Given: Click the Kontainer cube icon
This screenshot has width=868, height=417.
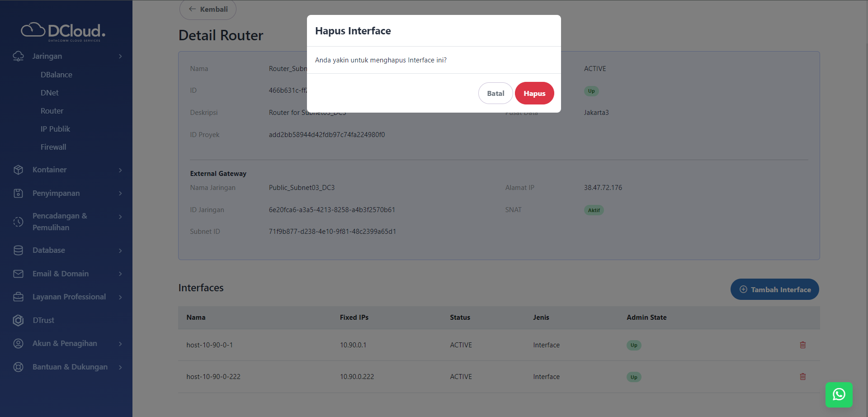Looking at the screenshot, I should pos(18,170).
